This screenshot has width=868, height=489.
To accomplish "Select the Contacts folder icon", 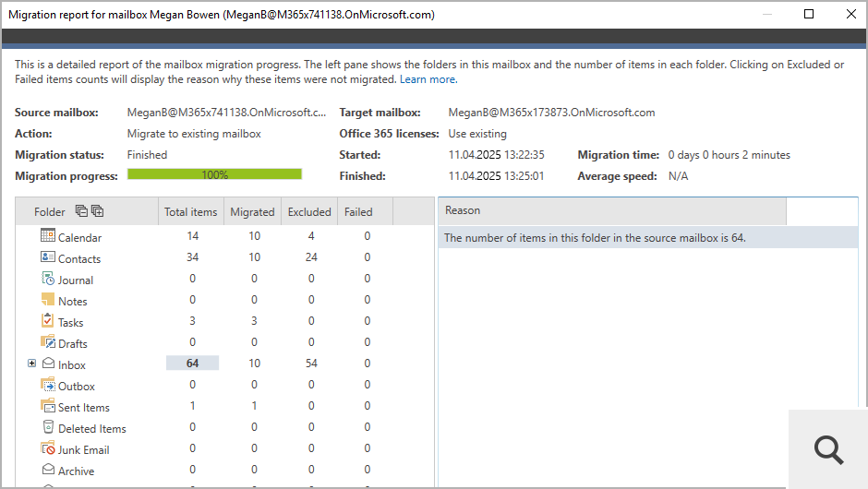I will [x=48, y=257].
